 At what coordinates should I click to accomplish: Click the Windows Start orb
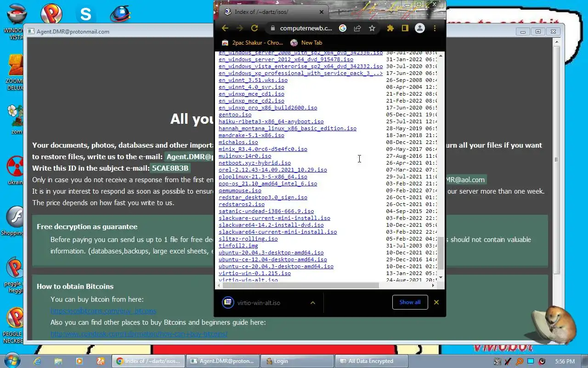[x=11, y=360]
